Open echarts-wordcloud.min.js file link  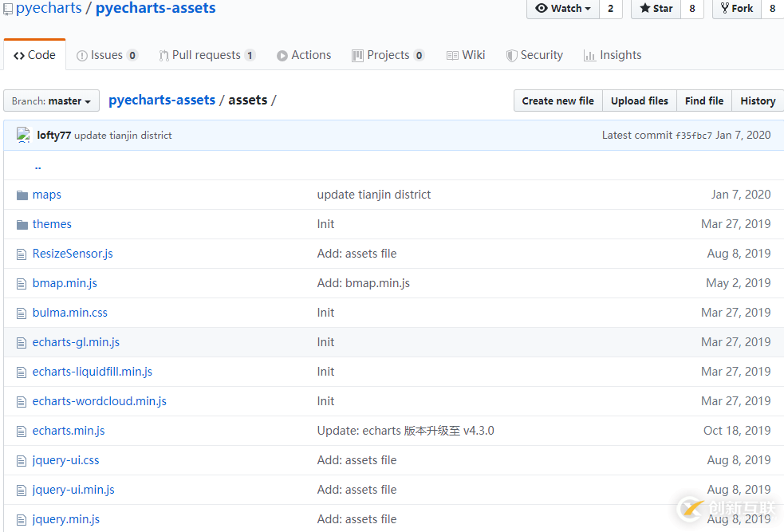point(100,401)
